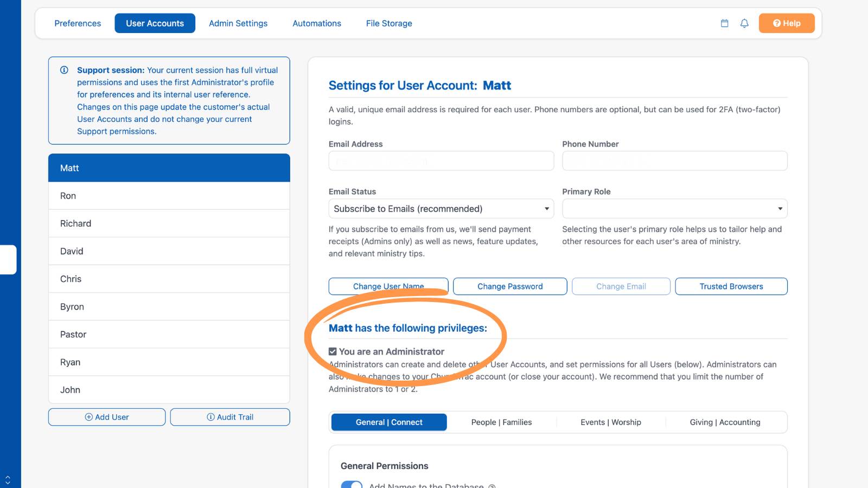Click the Add User button
868x488 pixels.
coord(107,417)
